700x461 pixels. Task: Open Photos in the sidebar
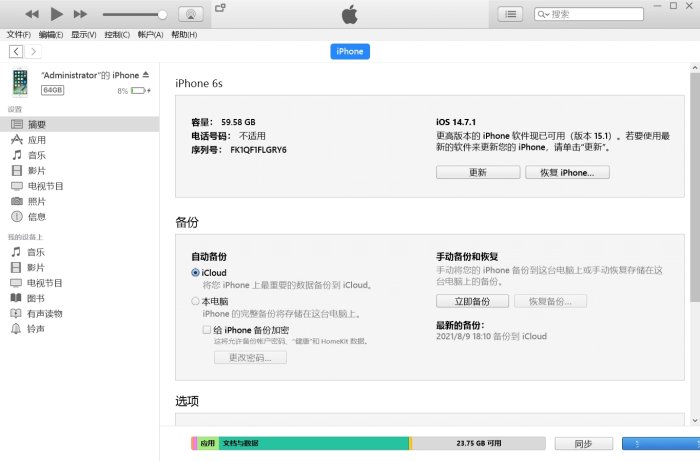[36, 201]
